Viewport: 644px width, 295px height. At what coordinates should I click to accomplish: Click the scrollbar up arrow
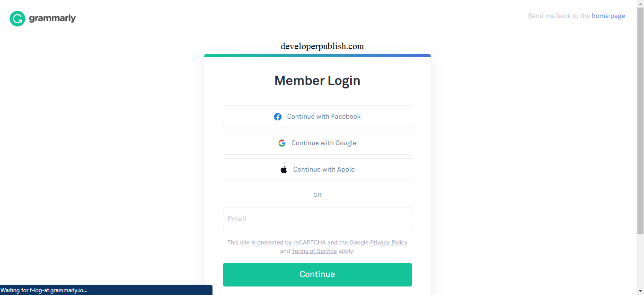coord(640,4)
